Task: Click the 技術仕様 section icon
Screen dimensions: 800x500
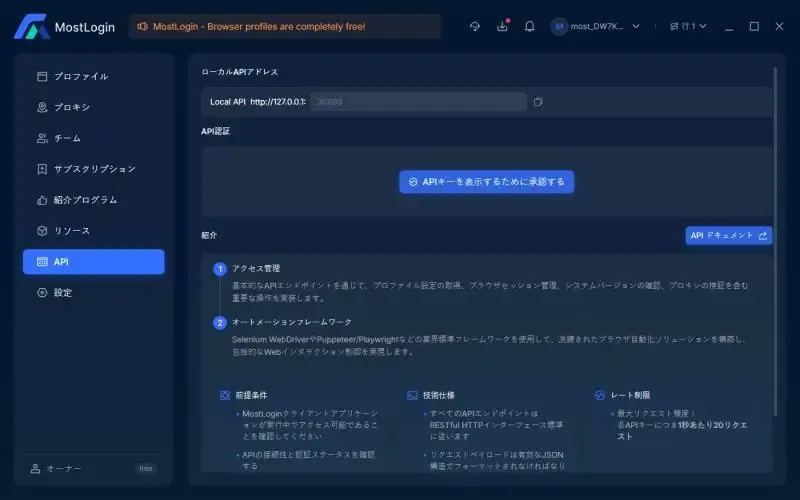Action: (412, 395)
